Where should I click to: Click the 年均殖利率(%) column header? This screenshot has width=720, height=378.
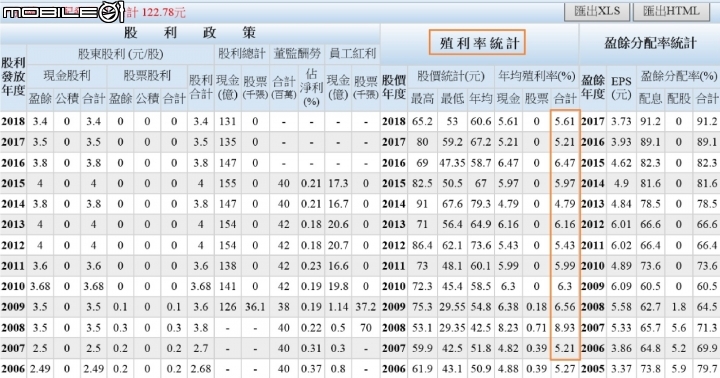pos(536,76)
